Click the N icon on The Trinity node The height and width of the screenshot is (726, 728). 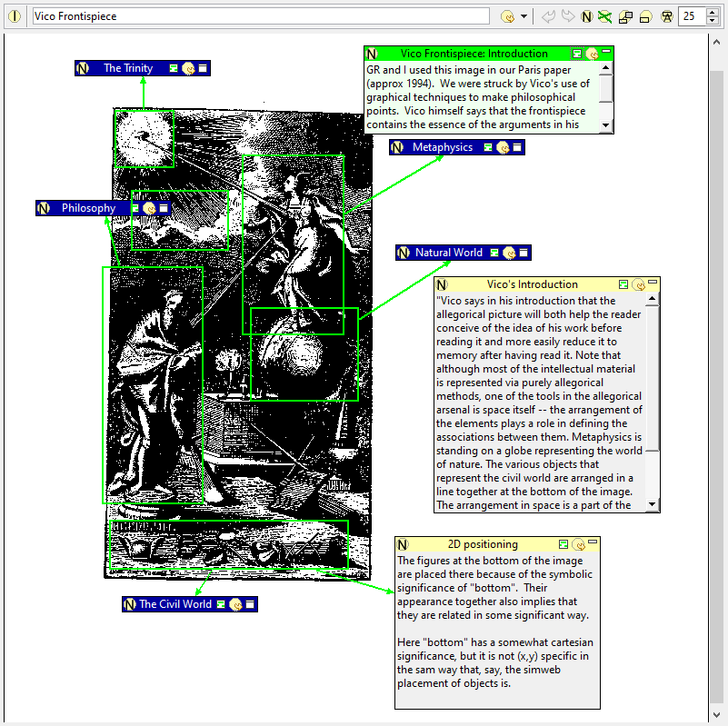83,68
